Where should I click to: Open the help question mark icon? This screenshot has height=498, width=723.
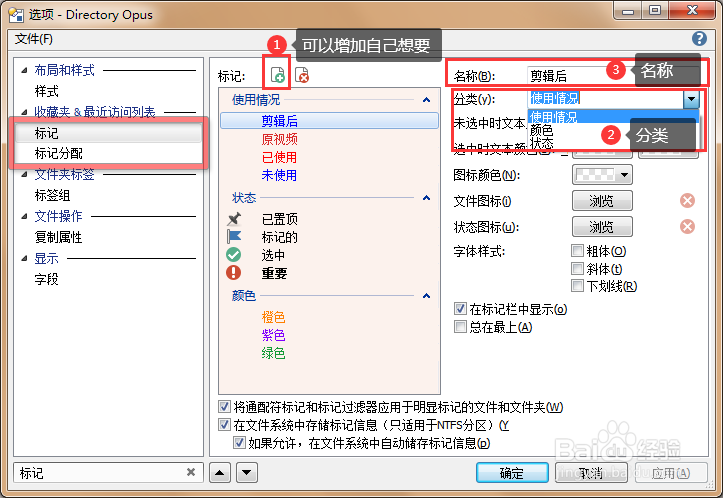tap(699, 39)
